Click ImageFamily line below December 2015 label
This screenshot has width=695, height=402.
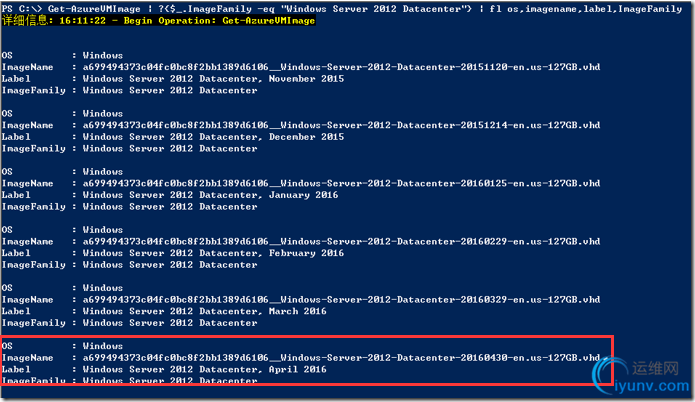(129, 148)
